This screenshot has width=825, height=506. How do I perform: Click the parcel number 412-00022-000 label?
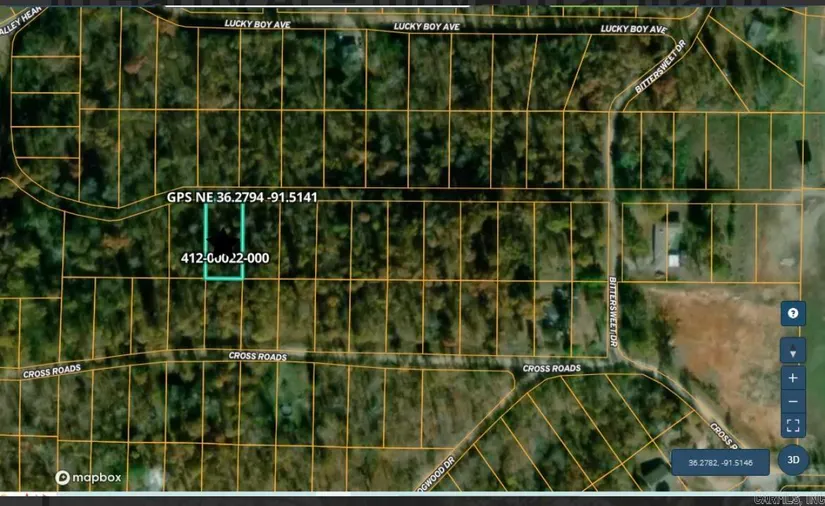click(225, 258)
